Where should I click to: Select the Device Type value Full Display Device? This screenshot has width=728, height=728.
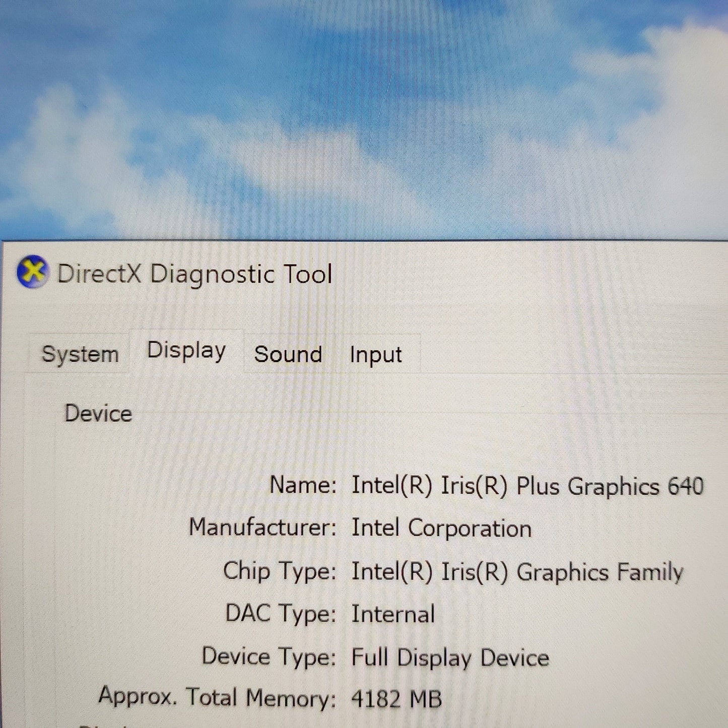(451, 657)
